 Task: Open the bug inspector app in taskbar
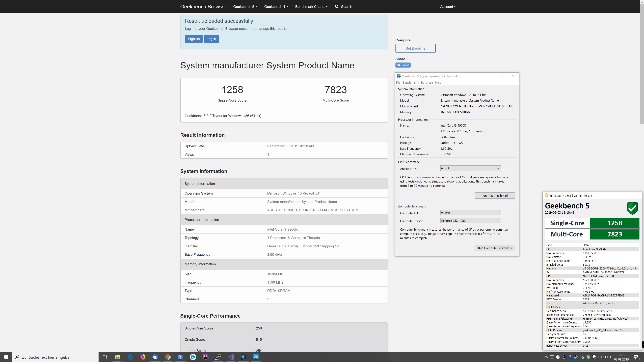[243, 357]
